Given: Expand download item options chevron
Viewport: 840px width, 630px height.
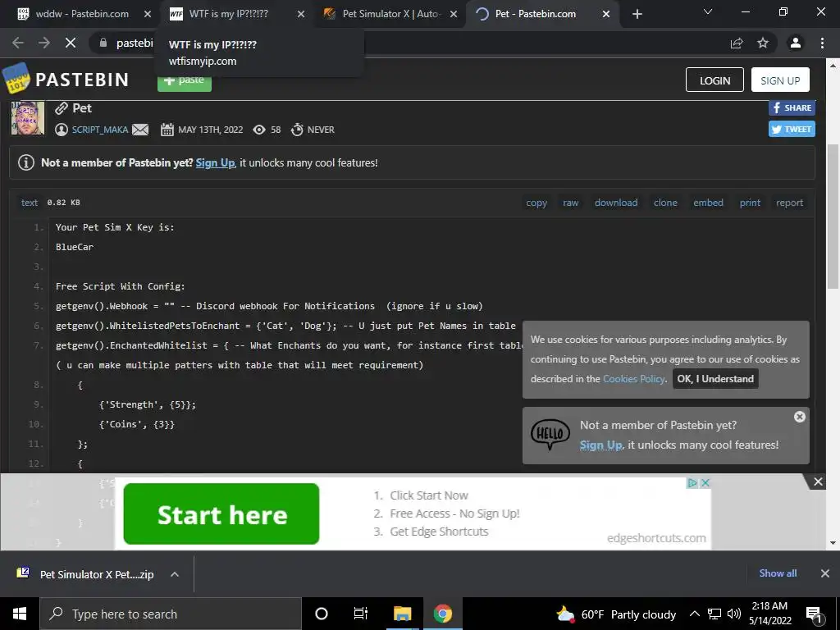Looking at the screenshot, I should point(175,574).
